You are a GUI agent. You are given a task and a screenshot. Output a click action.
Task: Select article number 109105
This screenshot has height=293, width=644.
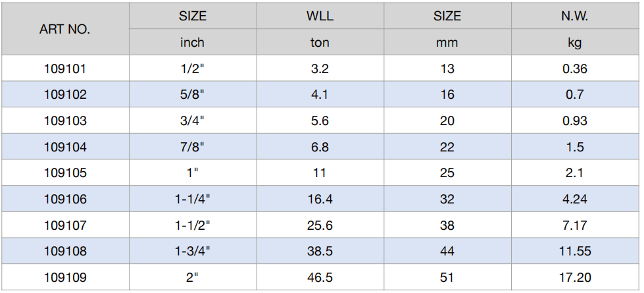click(x=65, y=173)
